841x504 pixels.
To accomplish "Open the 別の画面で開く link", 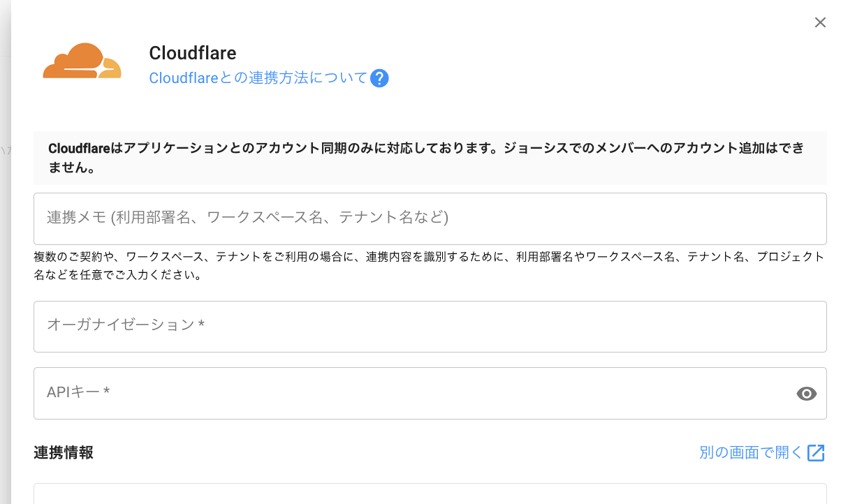I will 751,452.
